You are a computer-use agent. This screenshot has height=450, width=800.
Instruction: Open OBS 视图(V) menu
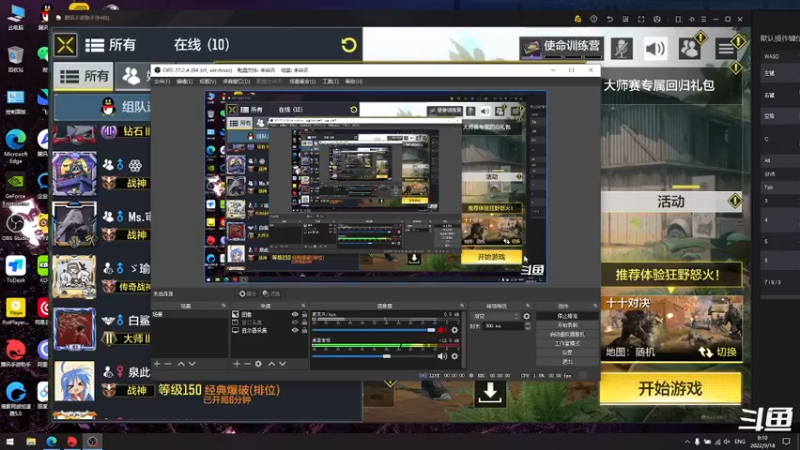tap(207, 82)
